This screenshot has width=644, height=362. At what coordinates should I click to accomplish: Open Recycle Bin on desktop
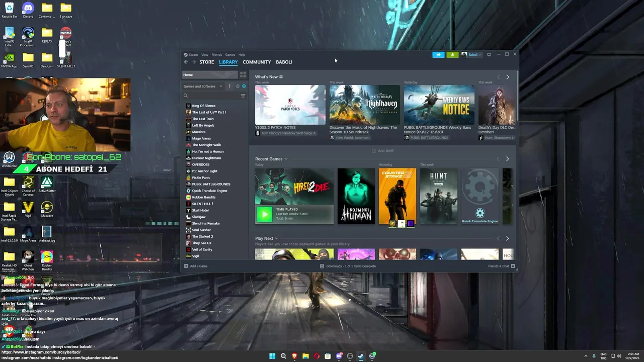click(x=9, y=10)
